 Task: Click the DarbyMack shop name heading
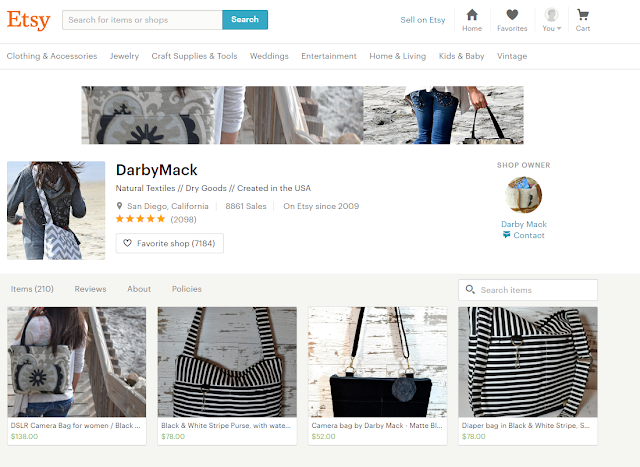coord(156,170)
